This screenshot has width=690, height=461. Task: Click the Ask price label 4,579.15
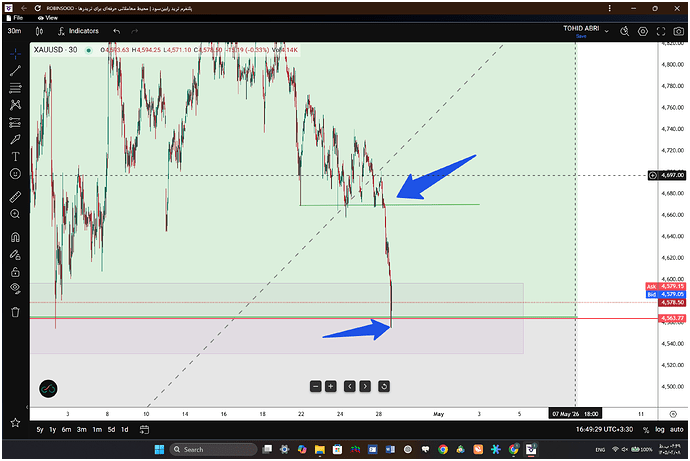click(x=666, y=286)
